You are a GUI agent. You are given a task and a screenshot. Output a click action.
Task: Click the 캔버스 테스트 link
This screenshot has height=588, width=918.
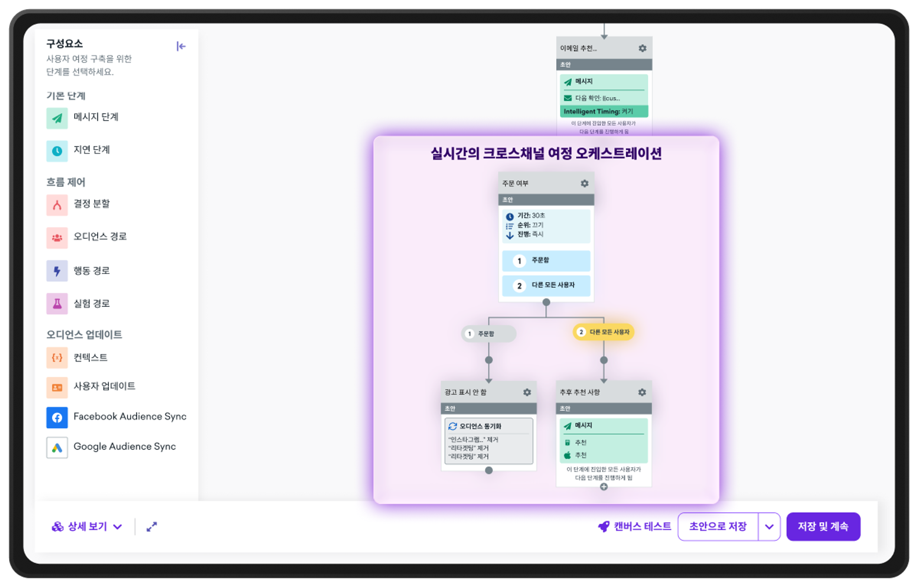click(x=634, y=527)
